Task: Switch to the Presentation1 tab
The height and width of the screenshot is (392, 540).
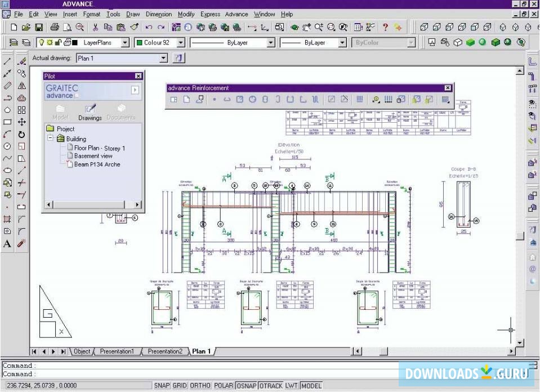Action: tap(117, 351)
